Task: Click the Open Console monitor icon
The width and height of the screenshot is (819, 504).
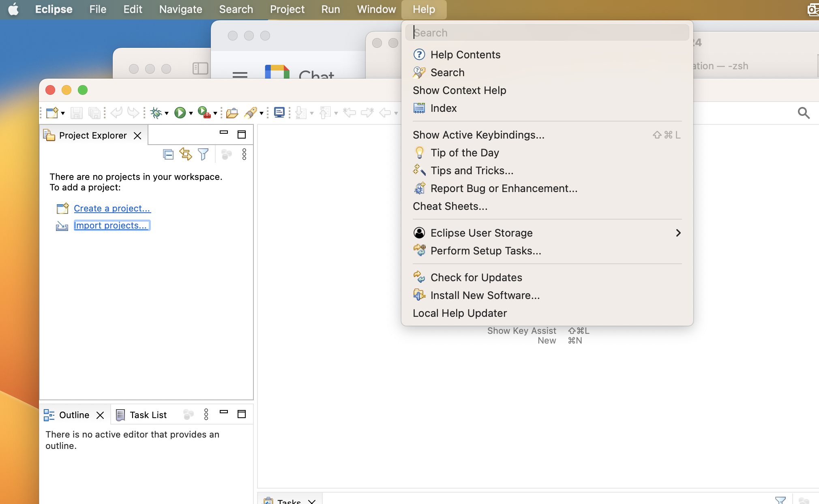Action: [x=279, y=112]
